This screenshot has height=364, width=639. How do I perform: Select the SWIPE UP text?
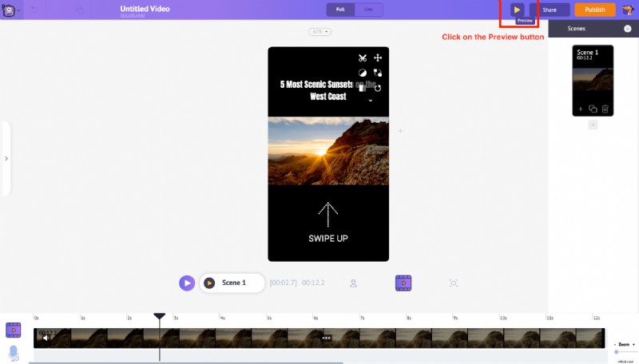coord(328,239)
